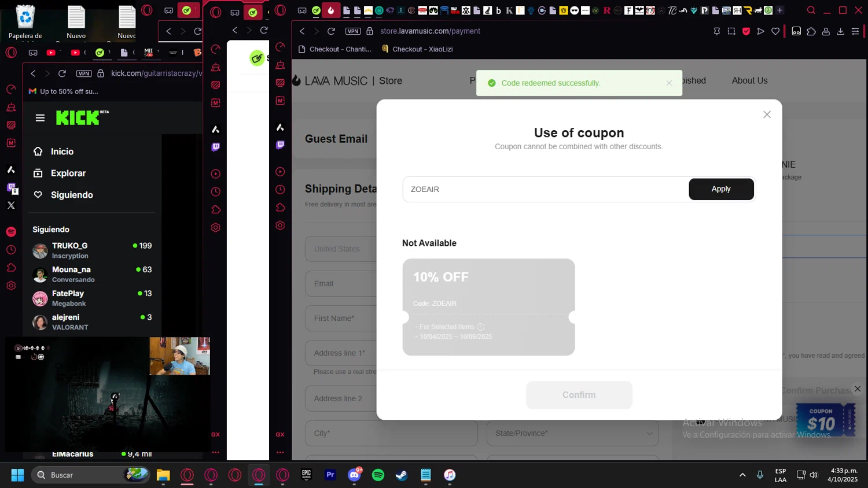Open the Kick hamburger menu

click(40, 118)
